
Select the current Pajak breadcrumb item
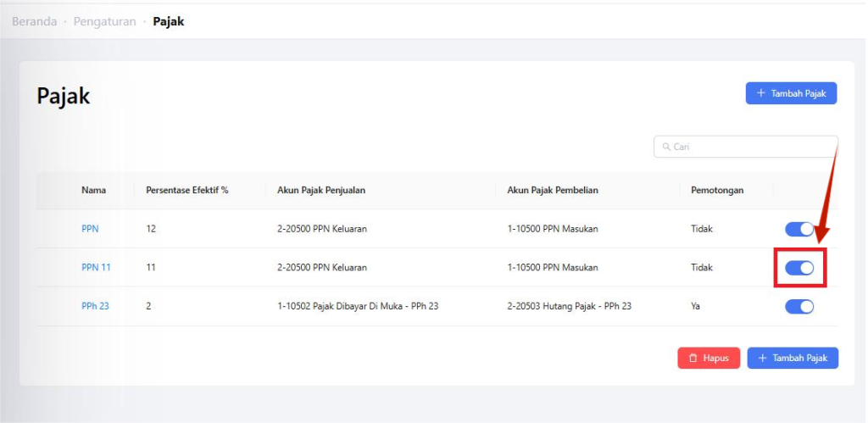(168, 21)
